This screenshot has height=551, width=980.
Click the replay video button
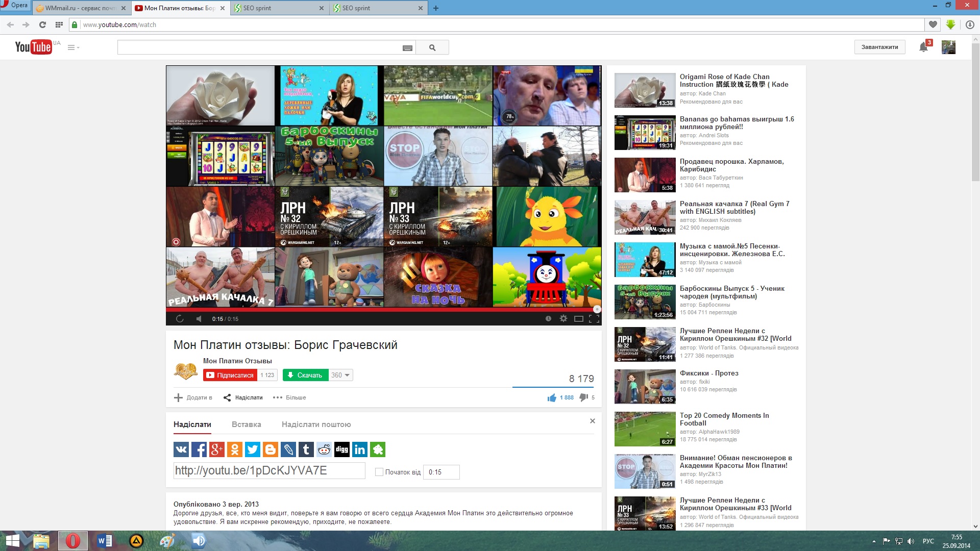coord(180,319)
